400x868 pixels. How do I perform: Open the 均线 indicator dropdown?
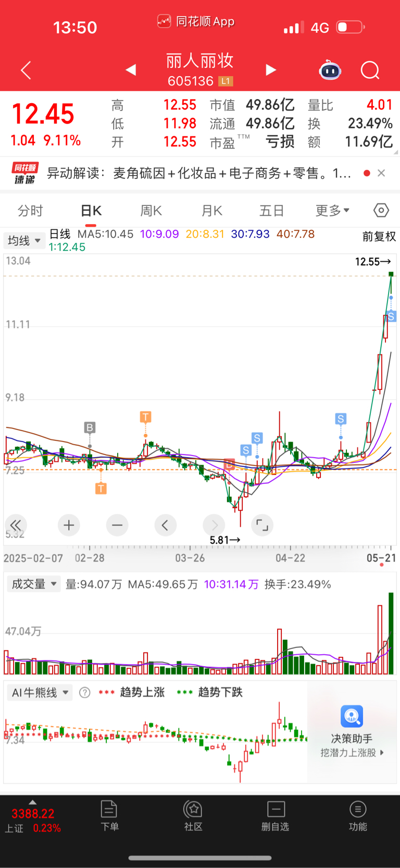point(23,240)
